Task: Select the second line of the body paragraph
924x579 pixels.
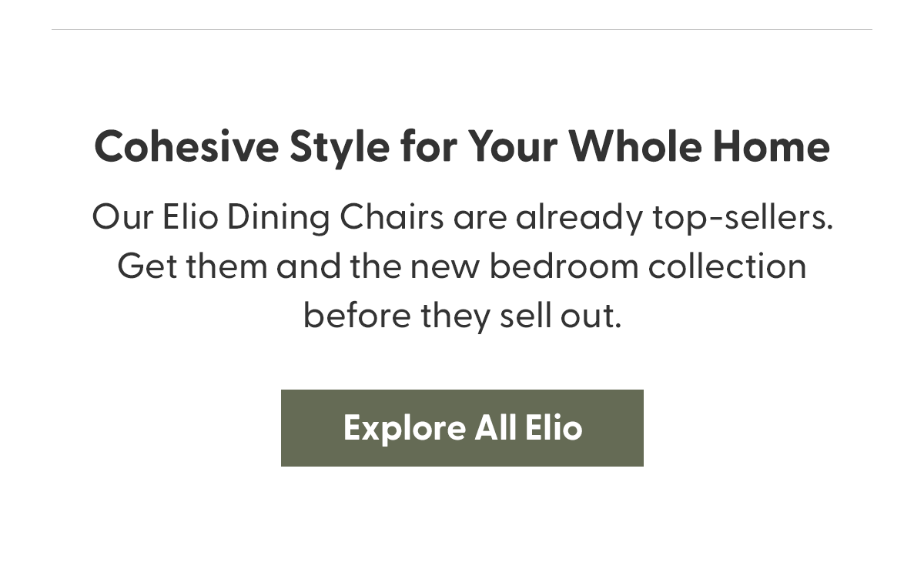Action: point(462,266)
